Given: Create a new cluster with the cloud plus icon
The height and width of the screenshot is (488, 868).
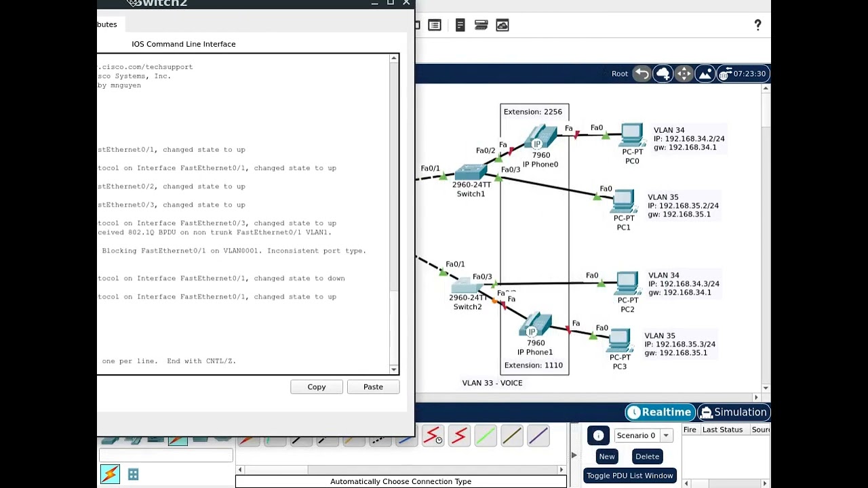Looking at the screenshot, I should (x=663, y=74).
